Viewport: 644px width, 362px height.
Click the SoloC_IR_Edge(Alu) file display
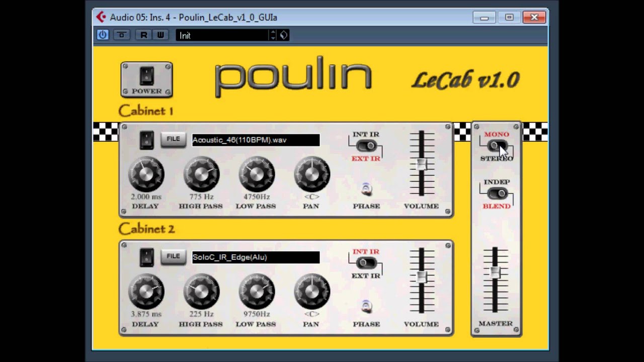[x=256, y=257]
